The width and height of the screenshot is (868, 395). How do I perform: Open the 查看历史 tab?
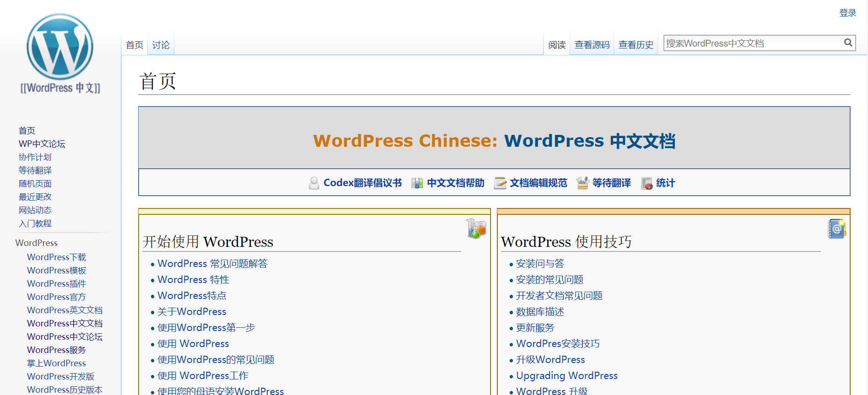pos(636,45)
